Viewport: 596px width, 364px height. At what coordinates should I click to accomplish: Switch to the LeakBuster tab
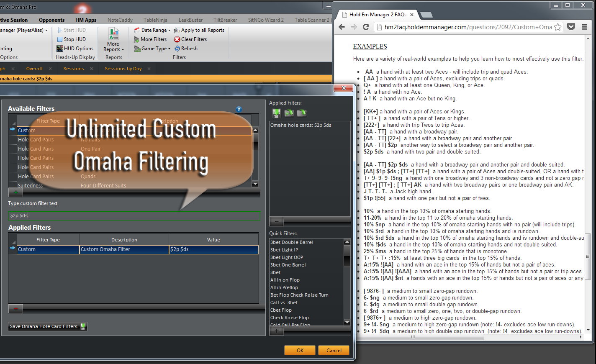click(x=191, y=20)
